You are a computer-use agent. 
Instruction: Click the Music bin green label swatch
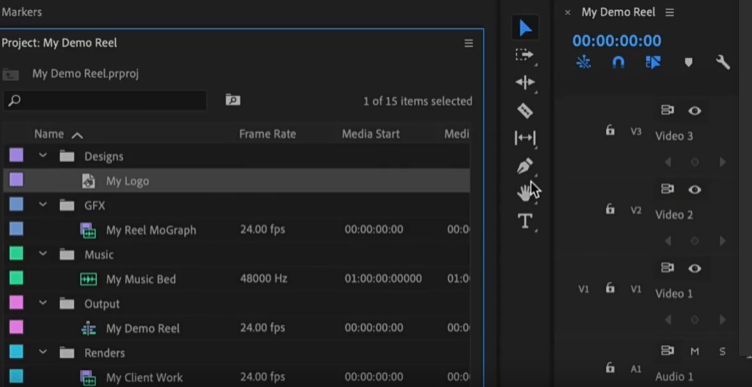coord(16,253)
